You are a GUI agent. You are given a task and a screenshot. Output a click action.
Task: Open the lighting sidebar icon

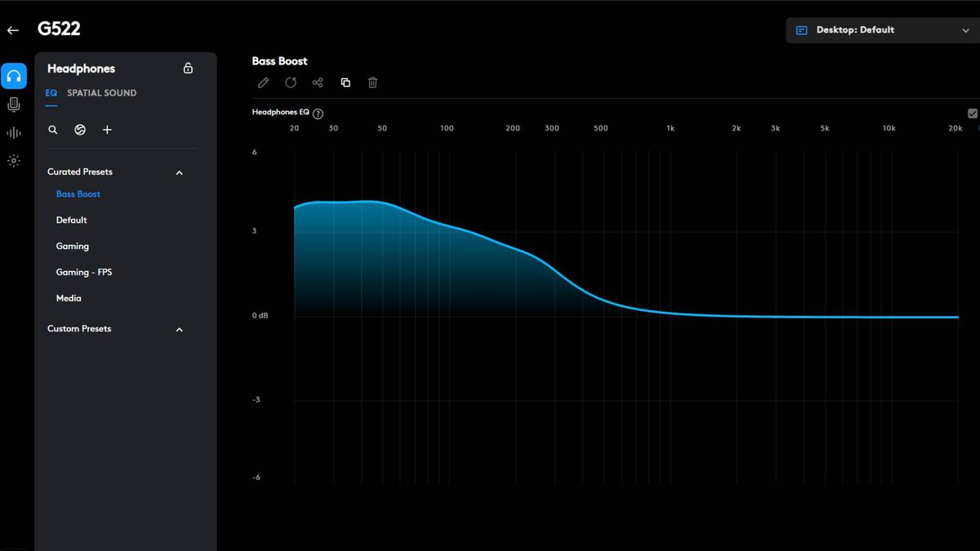click(x=13, y=161)
